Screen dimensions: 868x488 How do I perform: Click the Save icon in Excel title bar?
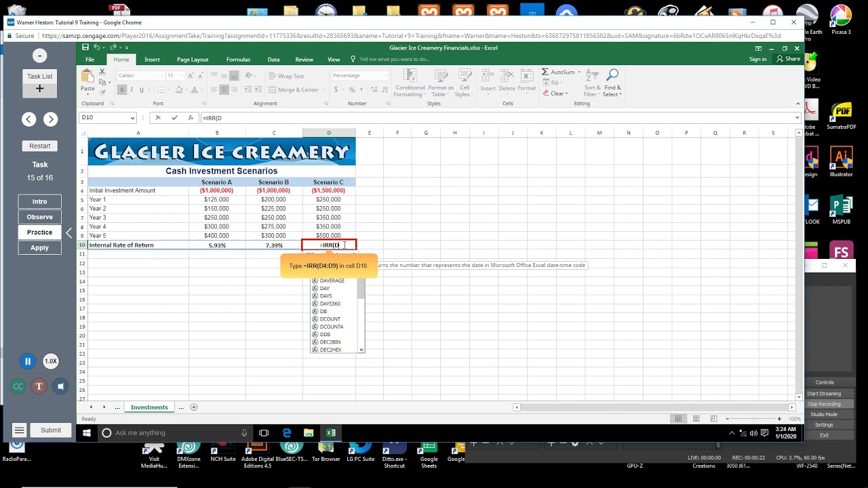[x=85, y=47]
